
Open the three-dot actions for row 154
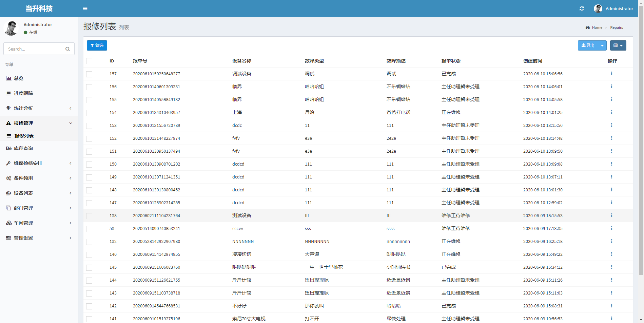(x=611, y=112)
